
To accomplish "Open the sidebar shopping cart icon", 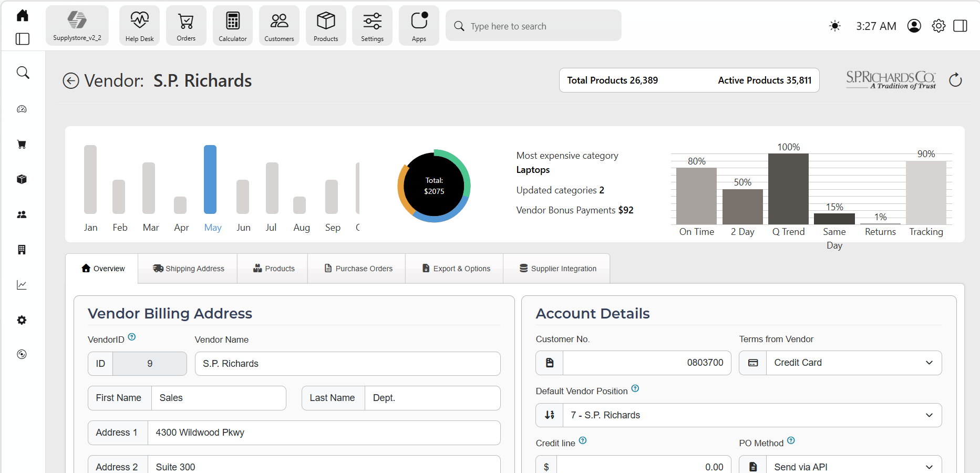I will 22,145.
